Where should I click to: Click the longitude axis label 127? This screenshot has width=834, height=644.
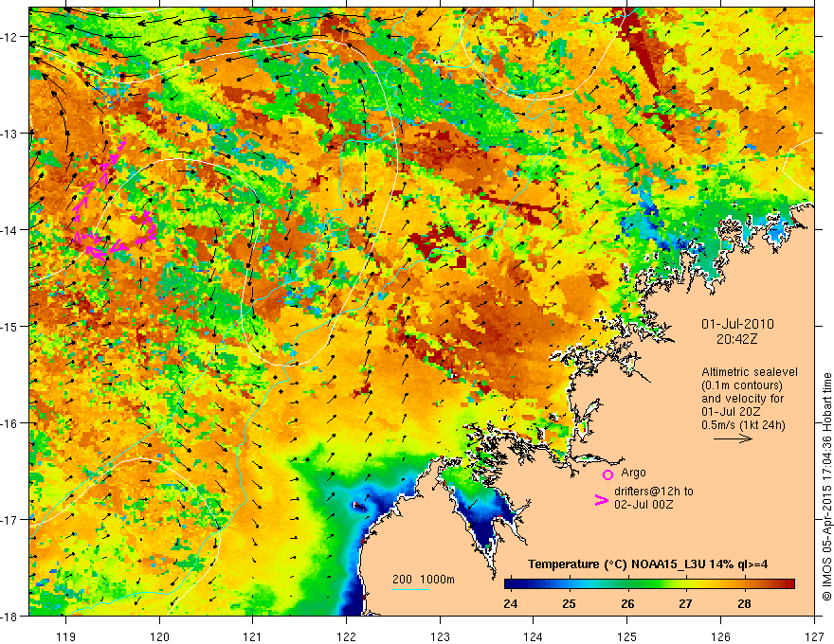coord(814,636)
